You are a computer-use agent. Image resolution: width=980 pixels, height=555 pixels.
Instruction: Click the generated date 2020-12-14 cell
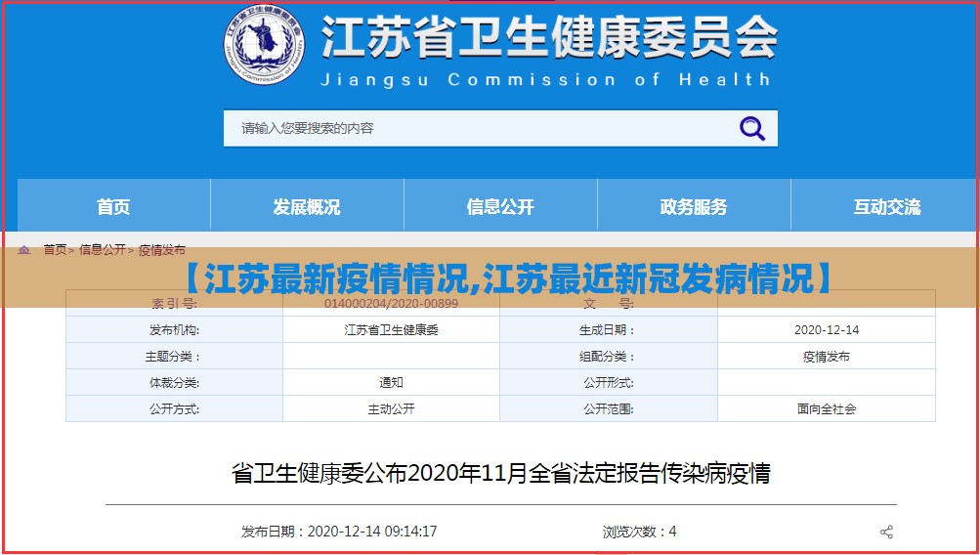click(827, 330)
